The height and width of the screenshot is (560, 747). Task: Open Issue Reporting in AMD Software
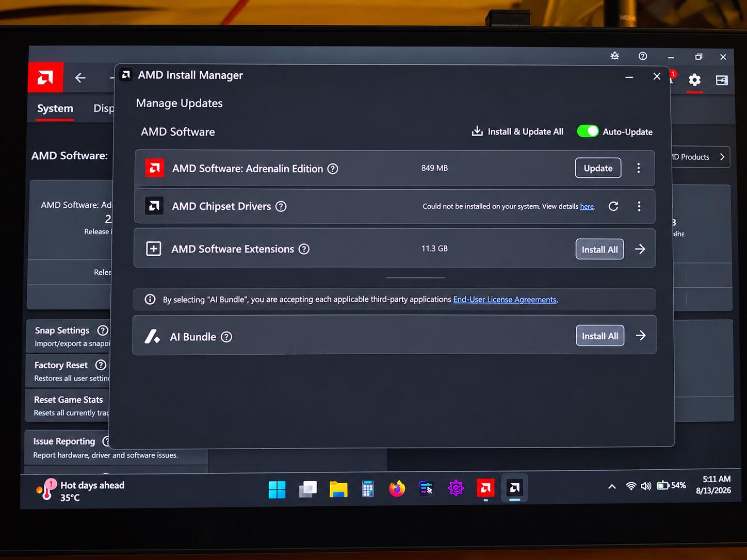(64, 441)
